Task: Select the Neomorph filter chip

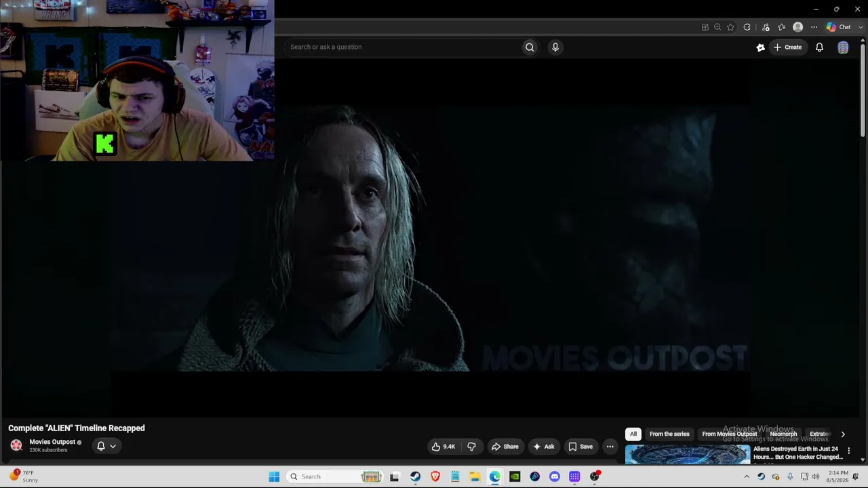Action: coord(783,434)
